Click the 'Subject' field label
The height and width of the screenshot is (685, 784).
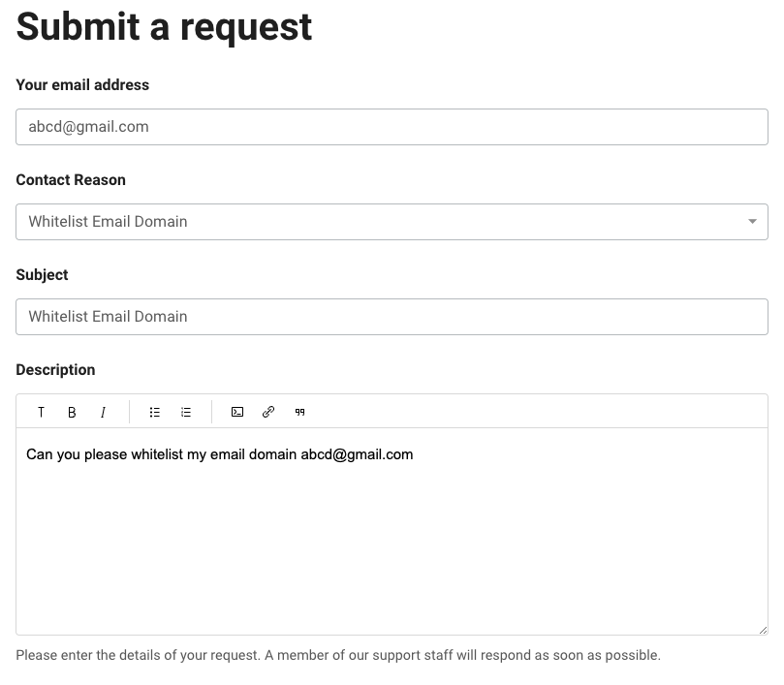click(42, 275)
